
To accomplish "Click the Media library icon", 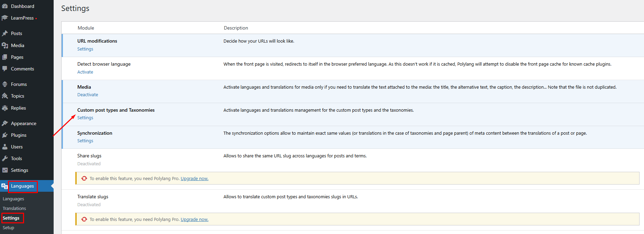I will 5,45.
